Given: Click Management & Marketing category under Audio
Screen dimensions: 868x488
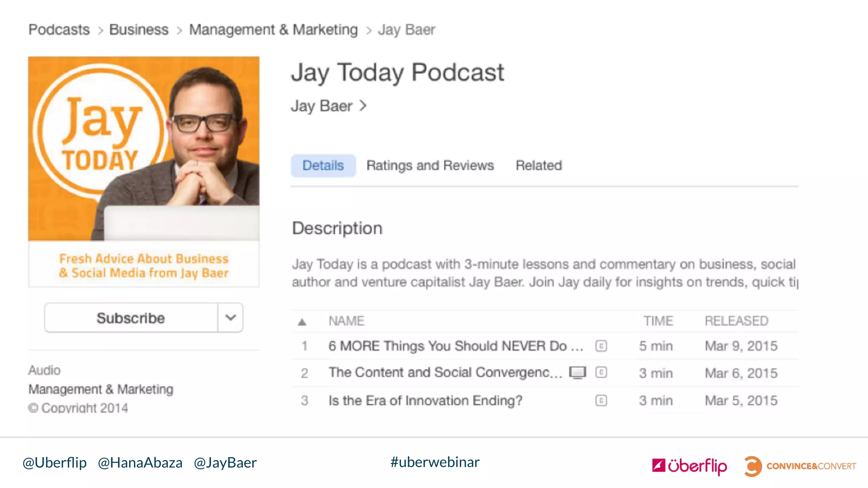Looking at the screenshot, I should [101, 389].
